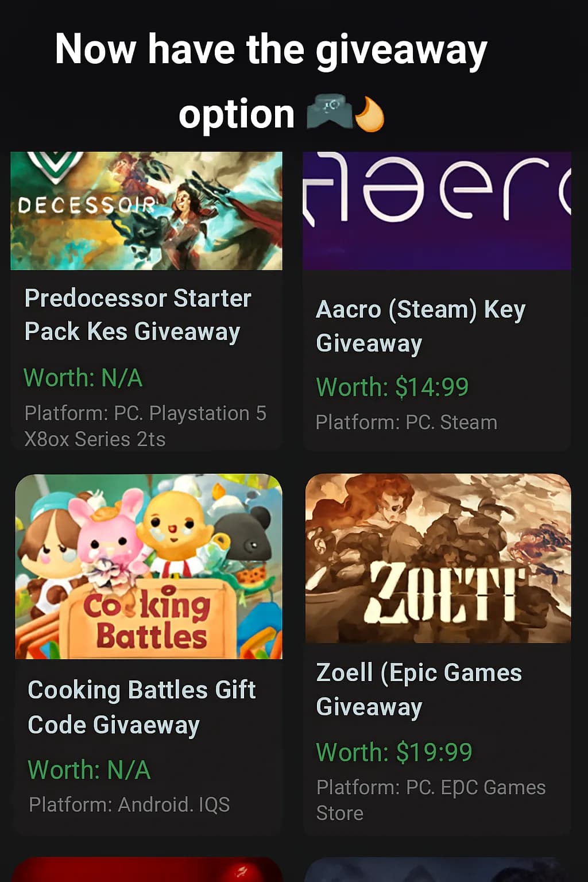The height and width of the screenshot is (882, 588).
Task: Open the Cooking Battles cover art
Action: click(x=149, y=566)
